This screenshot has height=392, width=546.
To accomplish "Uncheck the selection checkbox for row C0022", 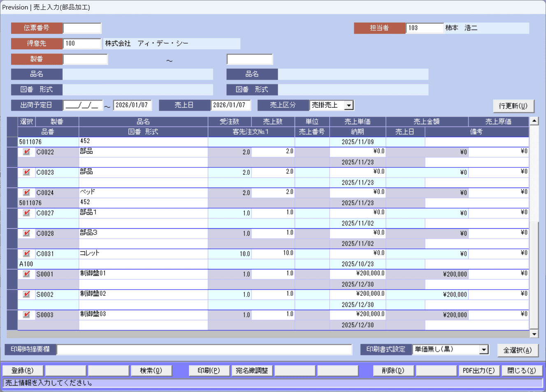I will pyautogui.click(x=26, y=152).
